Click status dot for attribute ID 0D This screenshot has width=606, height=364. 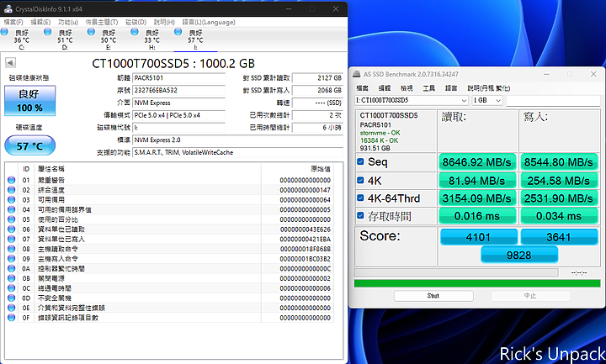click(x=11, y=298)
